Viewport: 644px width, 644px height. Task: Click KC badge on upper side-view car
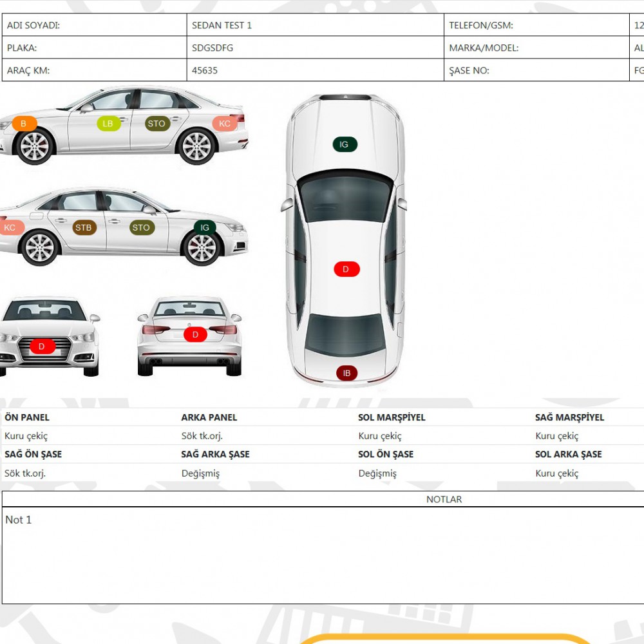225,124
